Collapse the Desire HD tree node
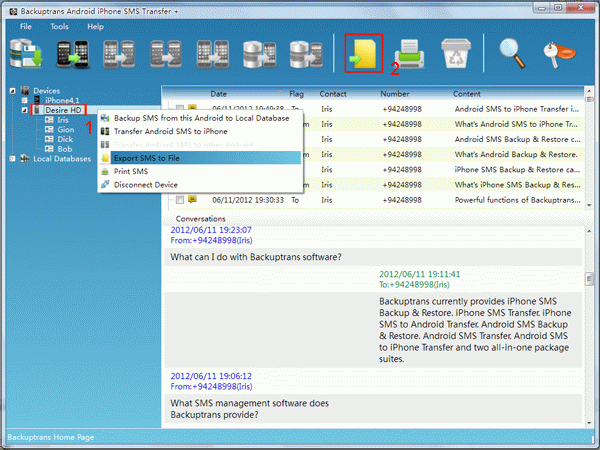 pos(24,110)
